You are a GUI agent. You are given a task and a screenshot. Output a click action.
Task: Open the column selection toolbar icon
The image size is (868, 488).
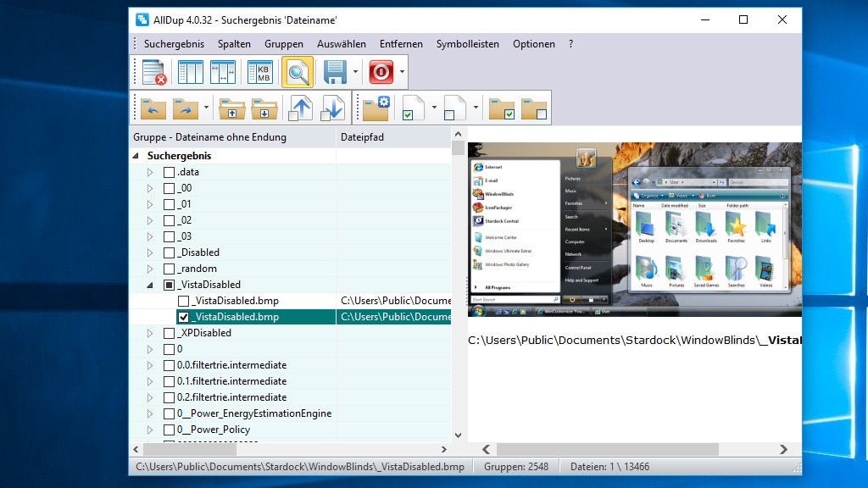[x=191, y=72]
